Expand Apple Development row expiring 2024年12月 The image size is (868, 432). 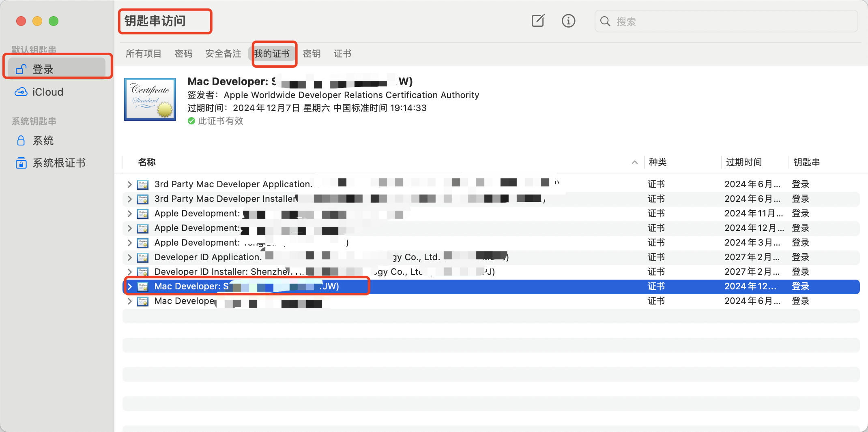point(129,228)
